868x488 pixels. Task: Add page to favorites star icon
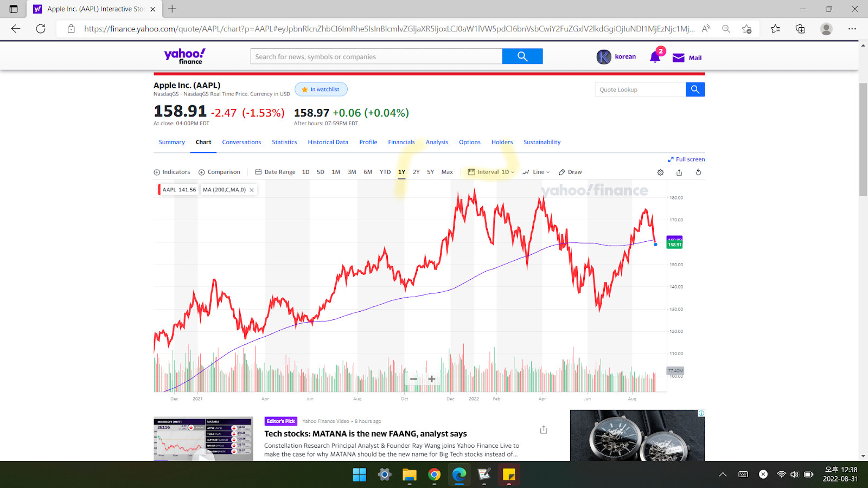pyautogui.click(x=747, y=29)
